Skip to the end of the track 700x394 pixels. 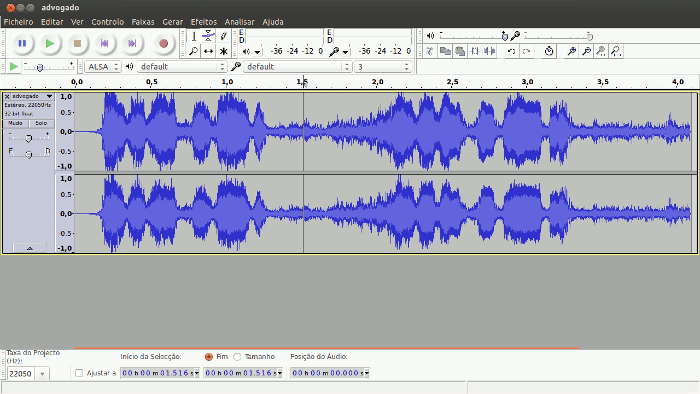point(132,43)
